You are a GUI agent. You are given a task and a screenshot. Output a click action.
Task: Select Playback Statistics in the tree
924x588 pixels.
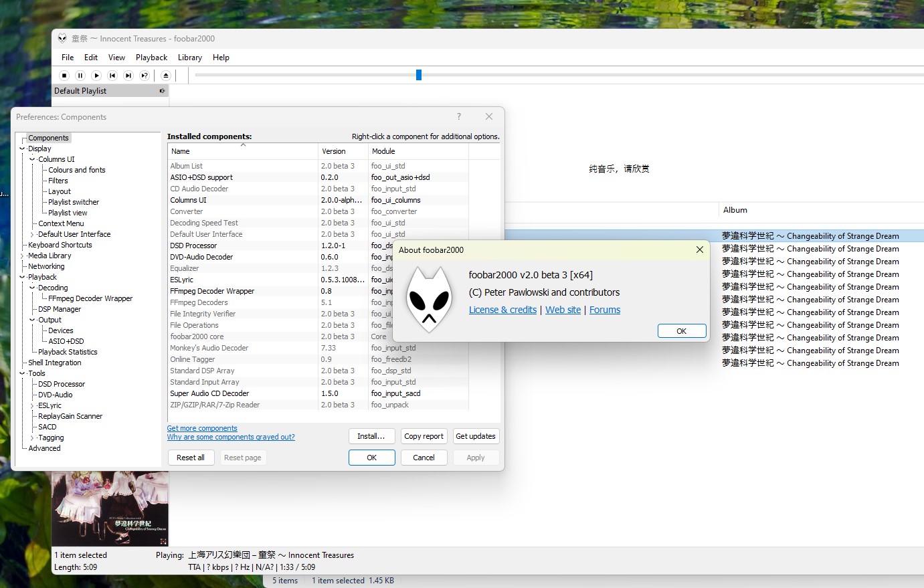coord(68,352)
